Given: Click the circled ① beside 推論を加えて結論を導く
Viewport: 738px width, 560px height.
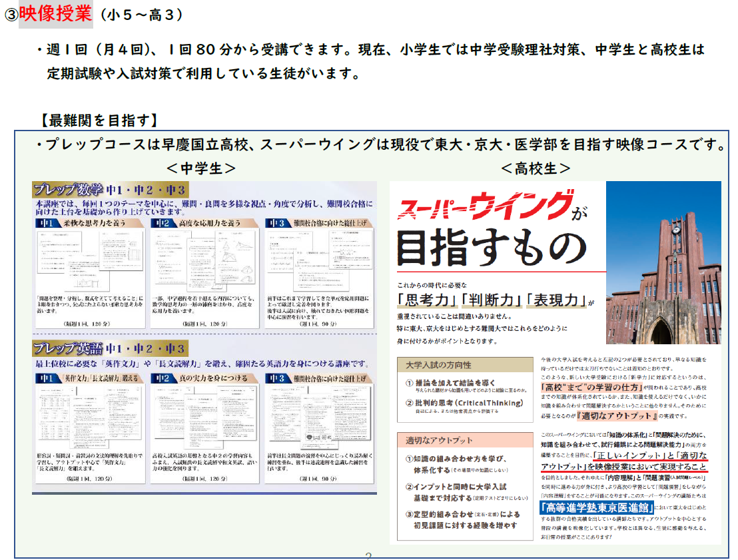Looking at the screenshot, I should (410, 383).
